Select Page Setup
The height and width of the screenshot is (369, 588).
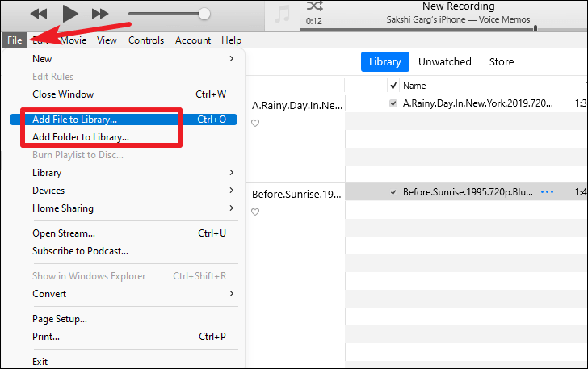point(124,319)
